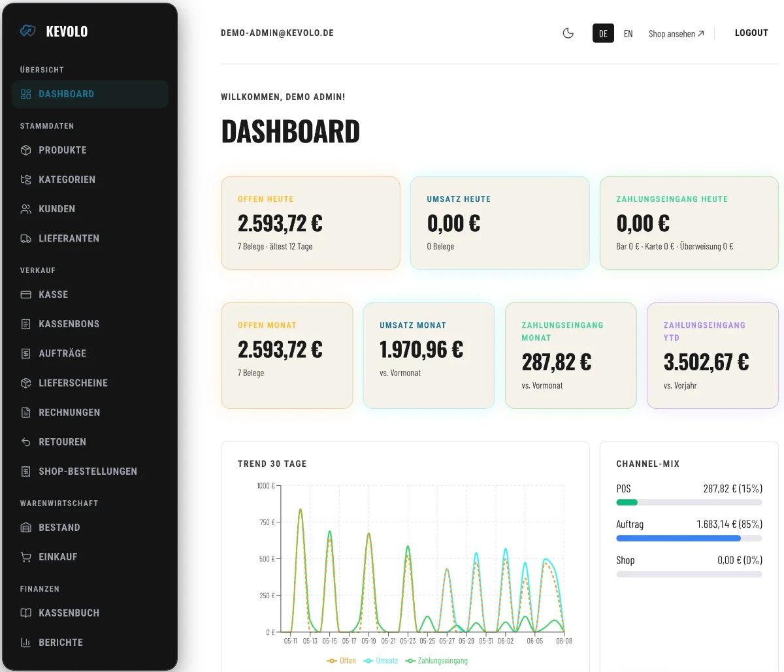The image size is (784, 672).
Task: Open the Offen Heute card
Action: (x=310, y=223)
